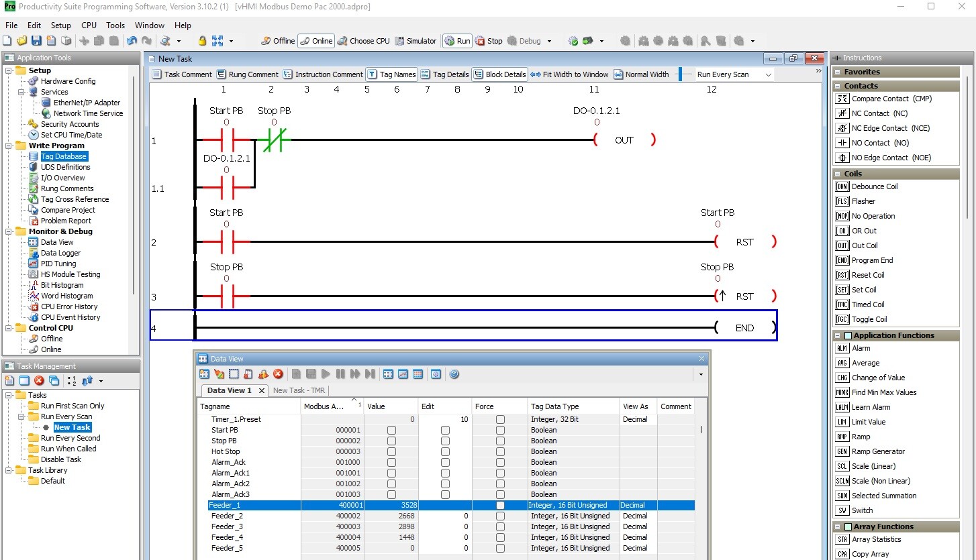This screenshot has width=976, height=560.
Task: Open Tag Database in Application Tools
Action: point(64,156)
